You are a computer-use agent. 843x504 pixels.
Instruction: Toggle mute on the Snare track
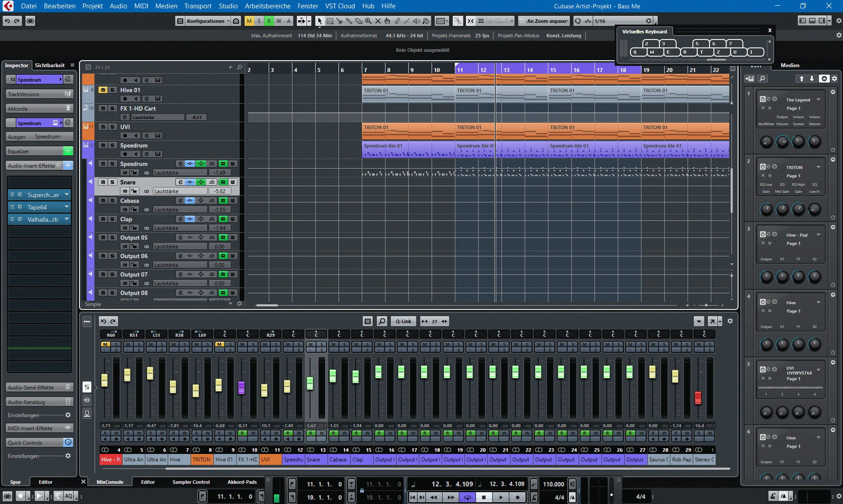click(x=103, y=182)
